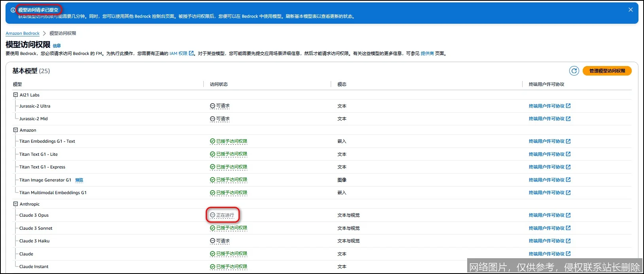This screenshot has height=274, width=644.
Task: Click granted checkmark icon for Claude Instant
Action: point(212,266)
